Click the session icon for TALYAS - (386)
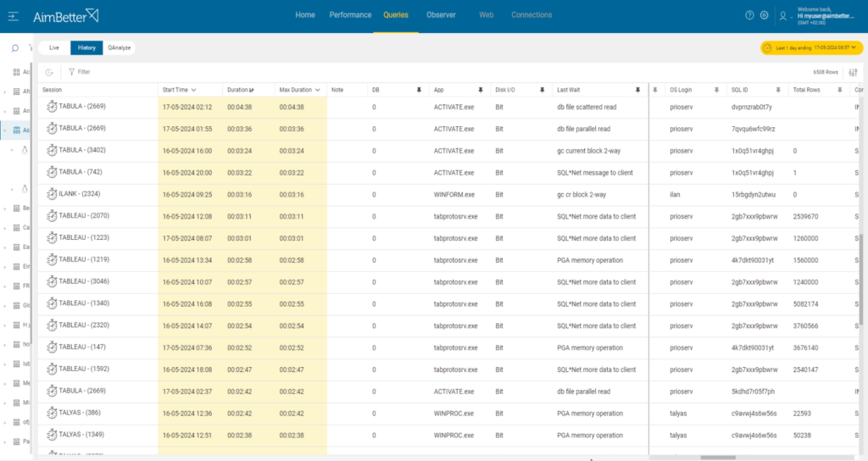The height and width of the screenshot is (461, 868). [x=52, y=413]
